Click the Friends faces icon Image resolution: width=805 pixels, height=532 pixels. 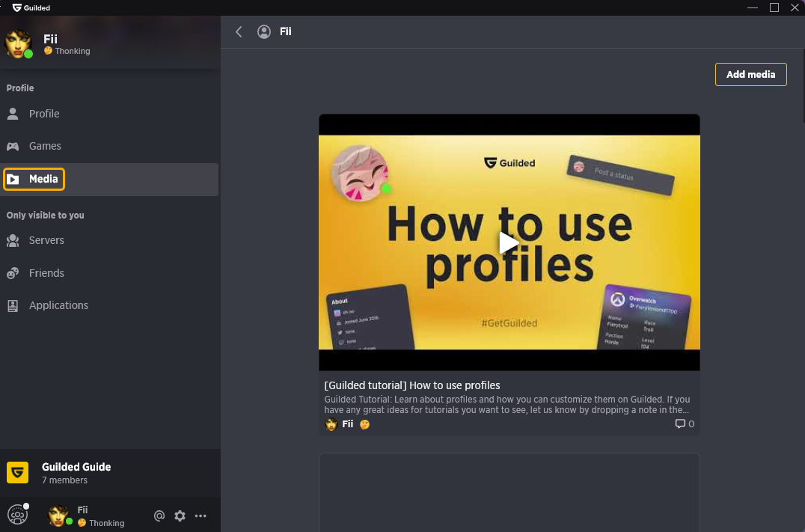[13, 273]
